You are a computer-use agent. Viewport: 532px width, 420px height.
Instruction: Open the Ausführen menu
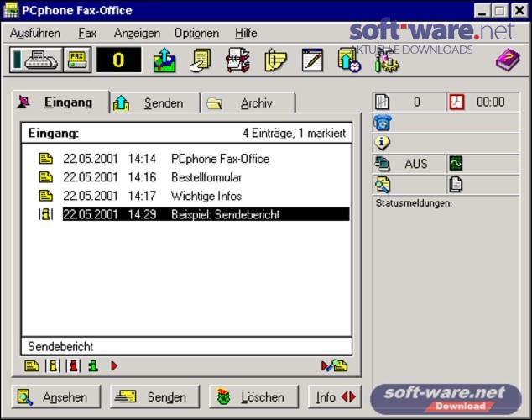pyautogui.click(x=35, y=34)
